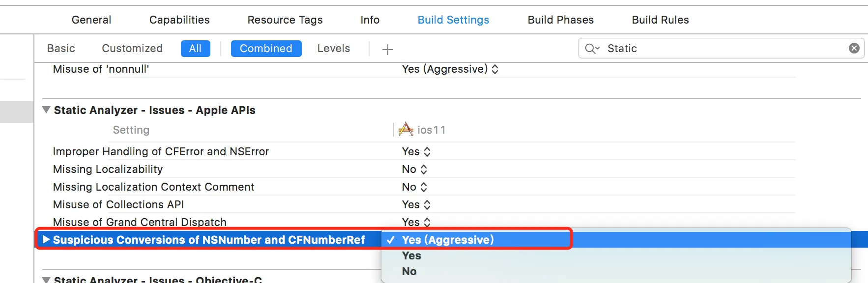Image resolution: width=868 pixels, height=283 pixels.
Task: Expand Suspicious Conversions of NSNumber row
Action: pos(46,240)
